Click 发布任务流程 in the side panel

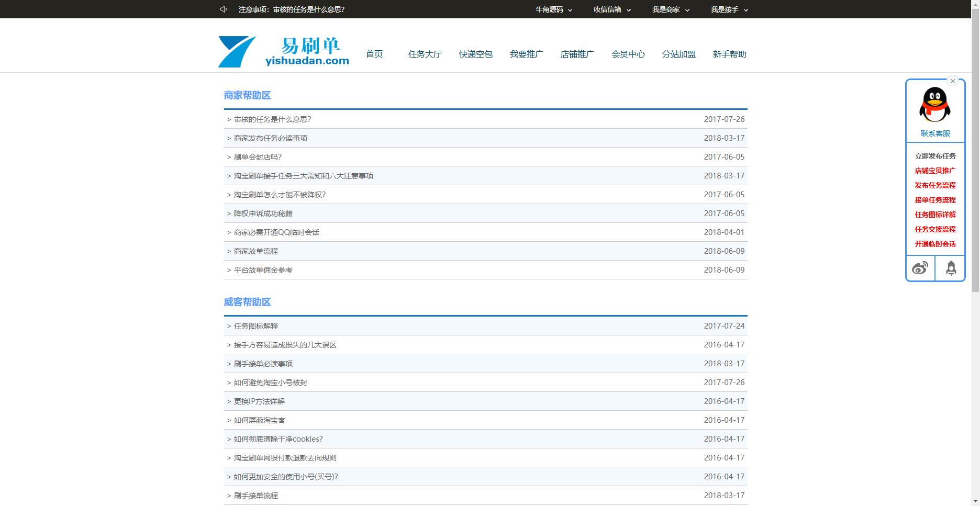point(935,185)
